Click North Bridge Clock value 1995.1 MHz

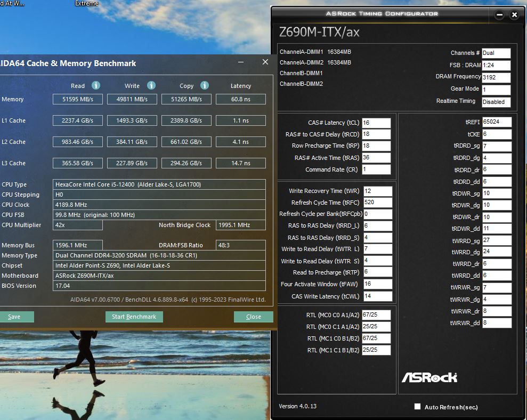coord(241,225)
